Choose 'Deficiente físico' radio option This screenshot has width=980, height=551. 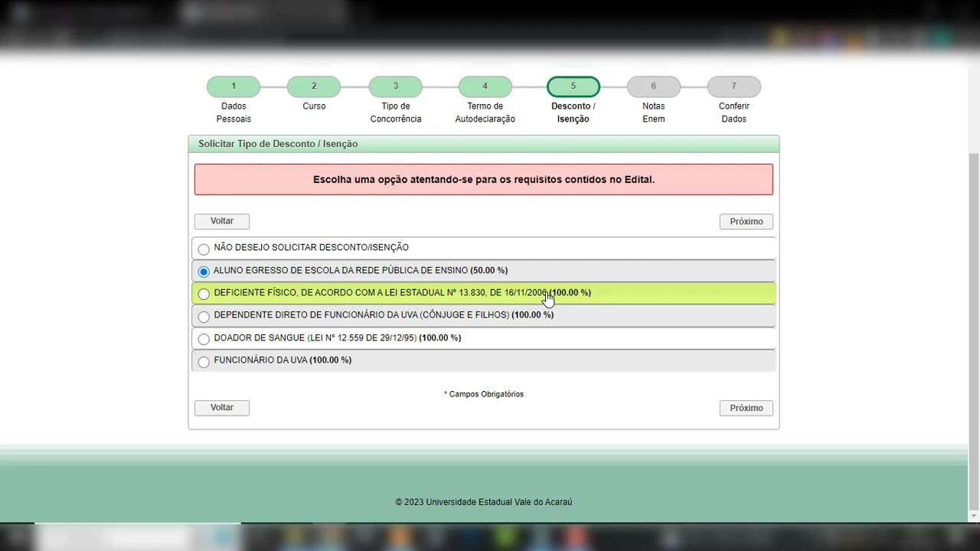click(x=204, y=294)
